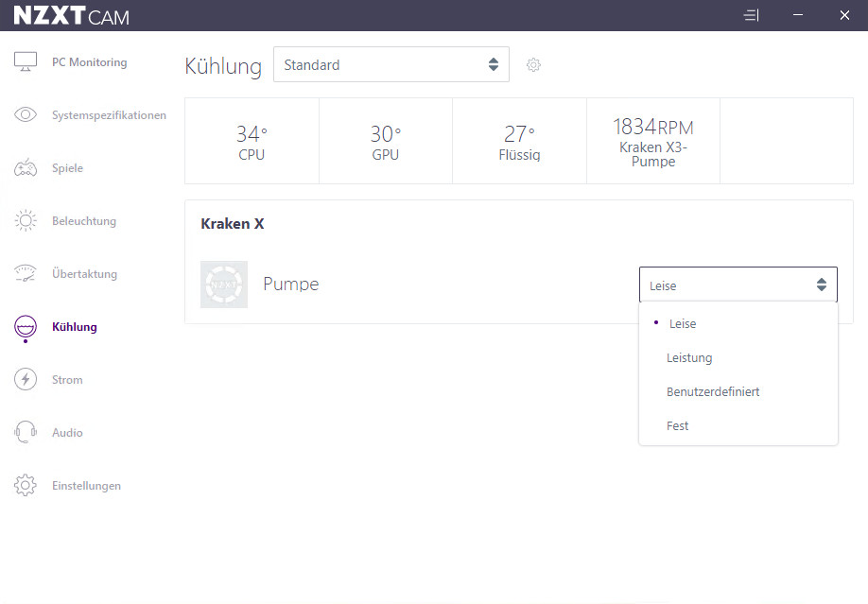Screen dimensions: 868x604
Task: Minimize the NZXT CAM window
Action: (x=798, y=15)
